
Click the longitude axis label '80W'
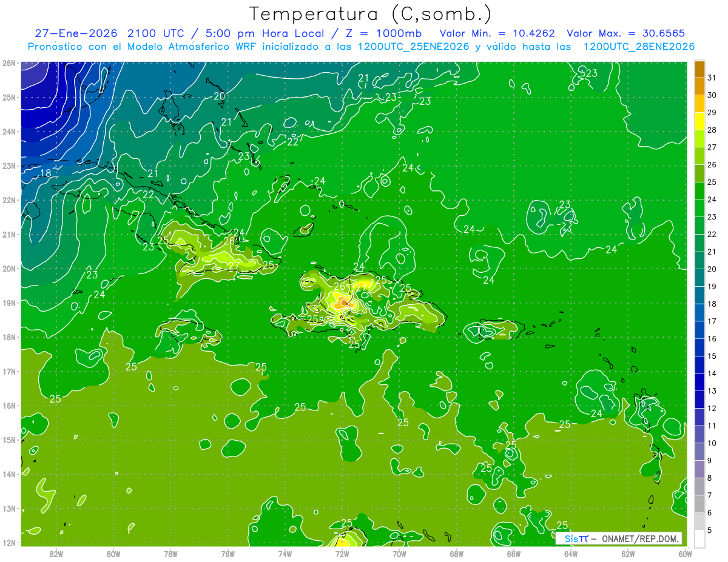tap(113, 554)
